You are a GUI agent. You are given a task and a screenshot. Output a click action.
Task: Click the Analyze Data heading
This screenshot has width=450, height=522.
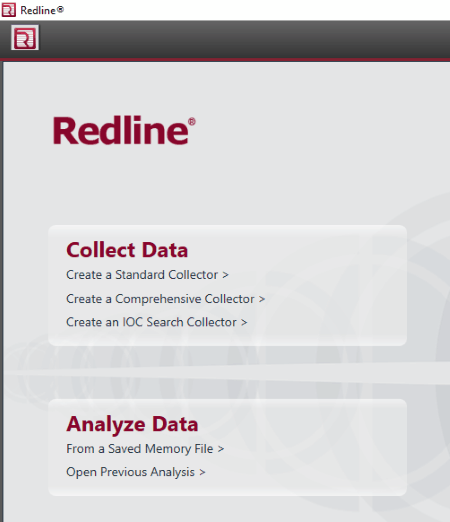click(x=132, y=424)
